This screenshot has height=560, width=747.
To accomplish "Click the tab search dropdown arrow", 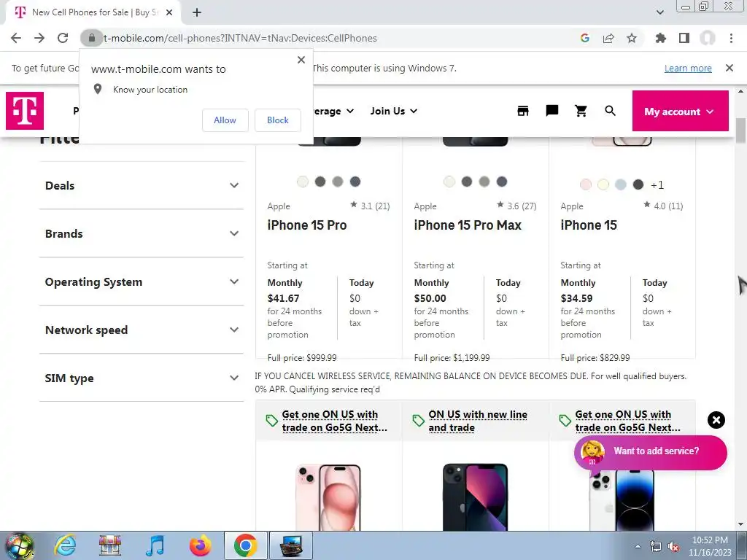I will click(x=659, y=12).
